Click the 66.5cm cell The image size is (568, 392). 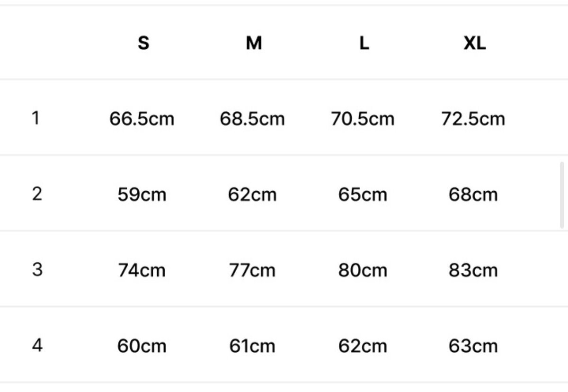[142, 118]
